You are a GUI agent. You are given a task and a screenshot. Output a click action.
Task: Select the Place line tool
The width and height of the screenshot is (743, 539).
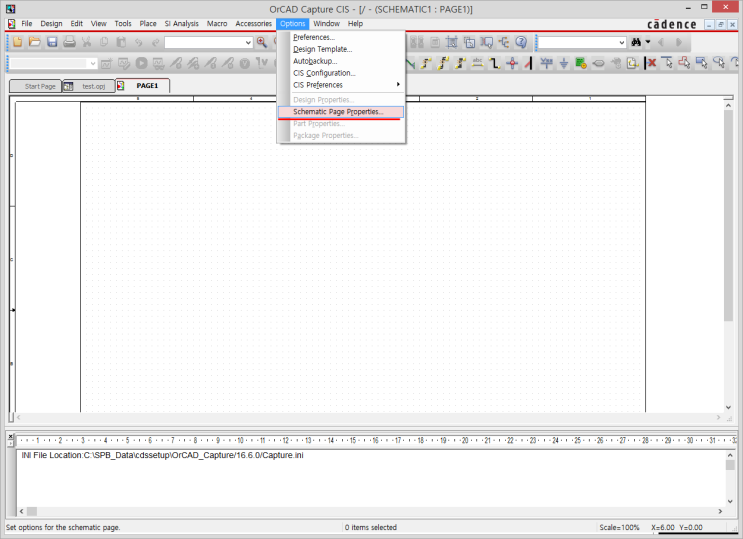tap(667, 63)
